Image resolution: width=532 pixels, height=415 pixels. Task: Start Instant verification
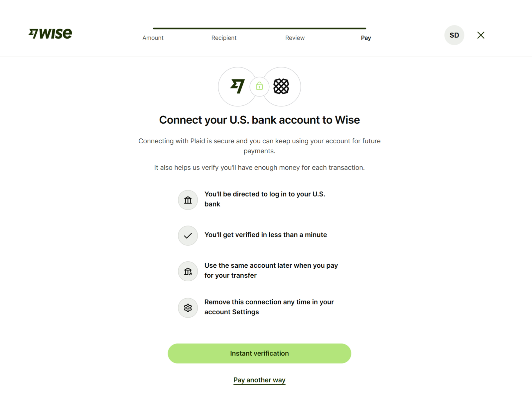pos(259,353)
